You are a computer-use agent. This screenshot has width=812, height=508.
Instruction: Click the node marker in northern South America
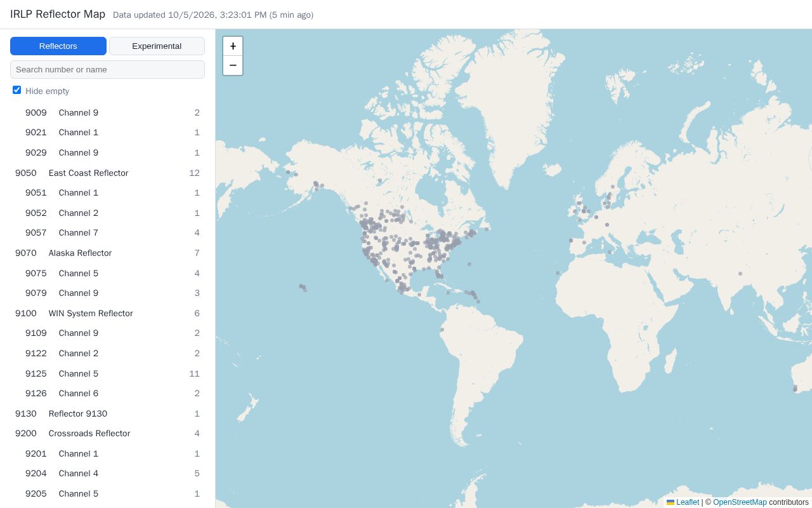click(442, 330)
